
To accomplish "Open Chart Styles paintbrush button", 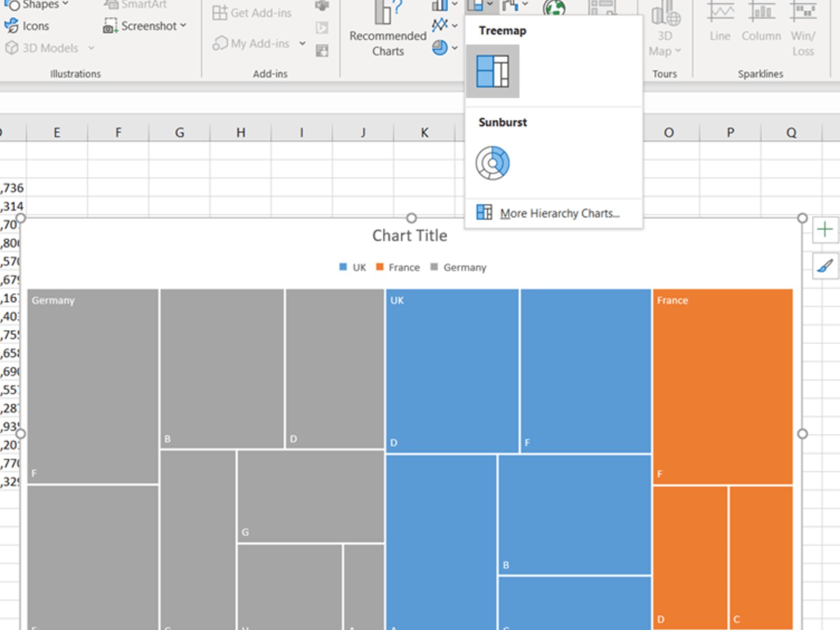I will point(824,266).
